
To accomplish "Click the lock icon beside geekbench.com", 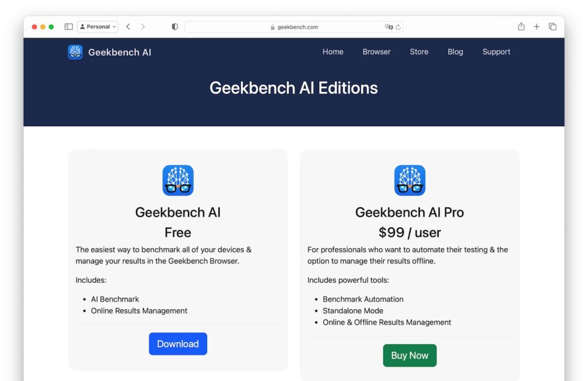I will [x=272, y=26].
